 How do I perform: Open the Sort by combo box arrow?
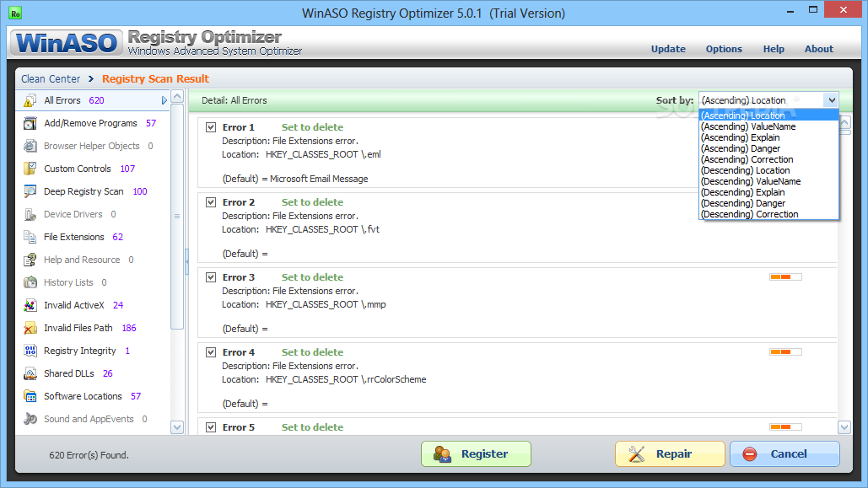pos(832,100)
